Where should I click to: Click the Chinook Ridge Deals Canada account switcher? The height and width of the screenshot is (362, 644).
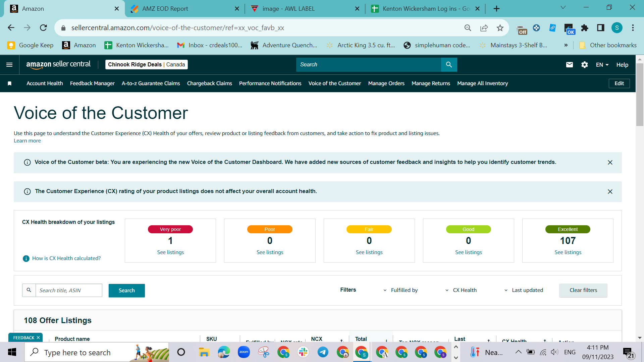pos(146,65)
